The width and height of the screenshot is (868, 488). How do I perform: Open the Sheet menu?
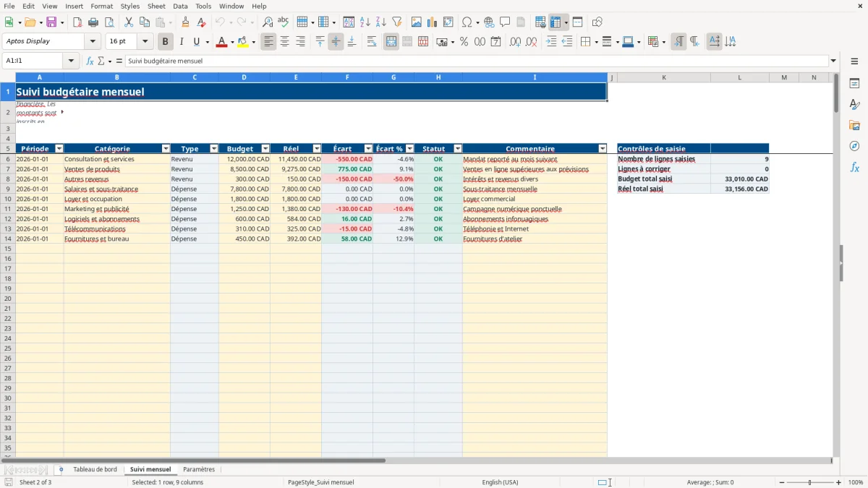click(156, 6)
